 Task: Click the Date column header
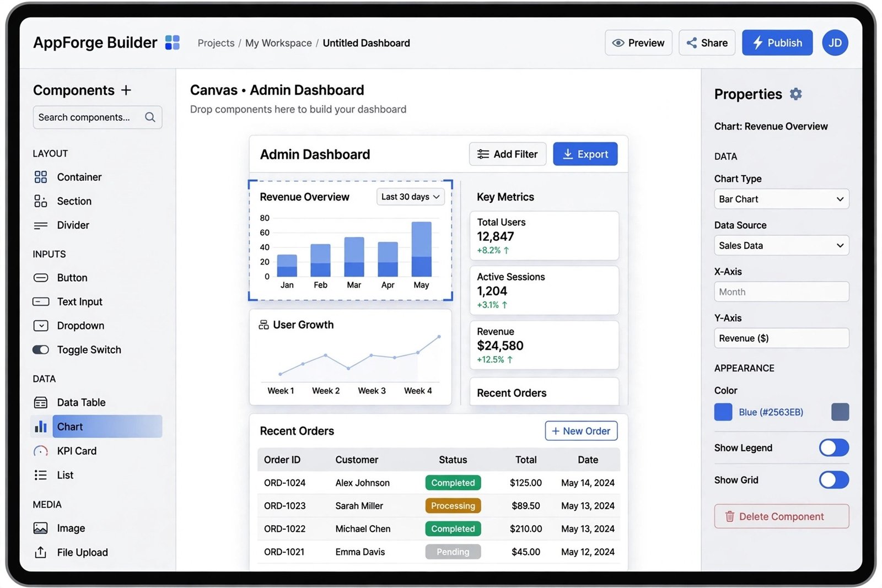pyautogui.click(x=588, y=460)
